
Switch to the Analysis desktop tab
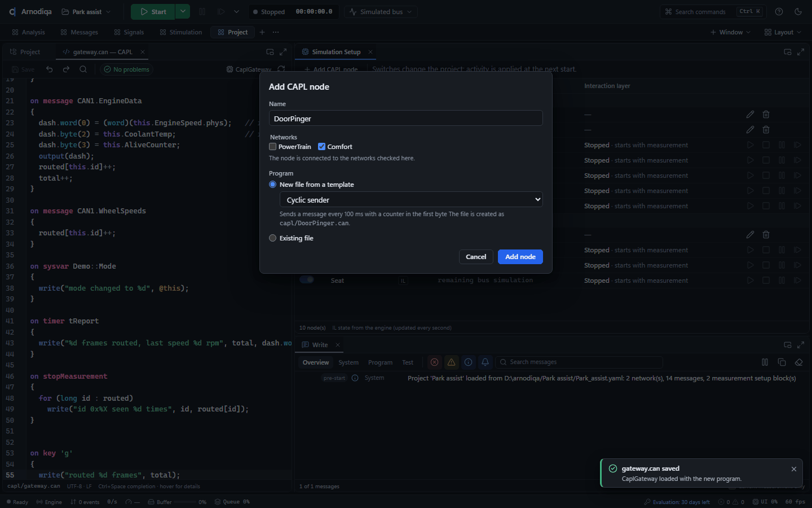(28, 32)
